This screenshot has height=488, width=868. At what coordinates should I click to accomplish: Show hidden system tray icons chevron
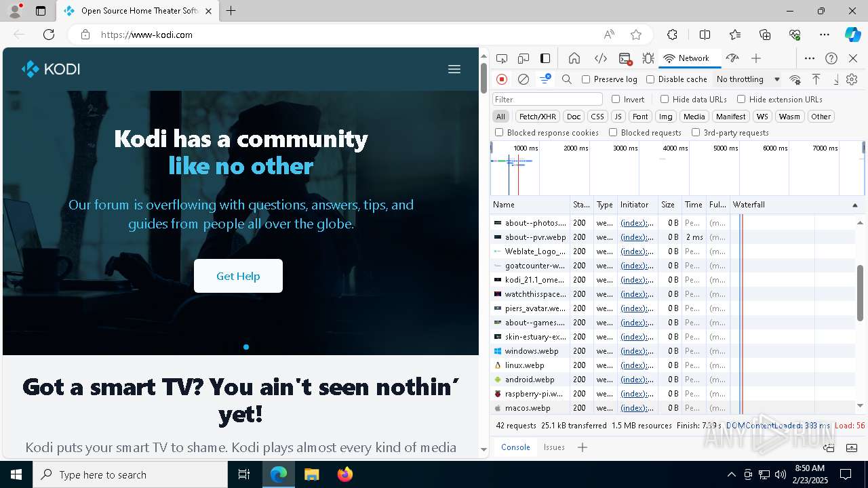point(731,474)
